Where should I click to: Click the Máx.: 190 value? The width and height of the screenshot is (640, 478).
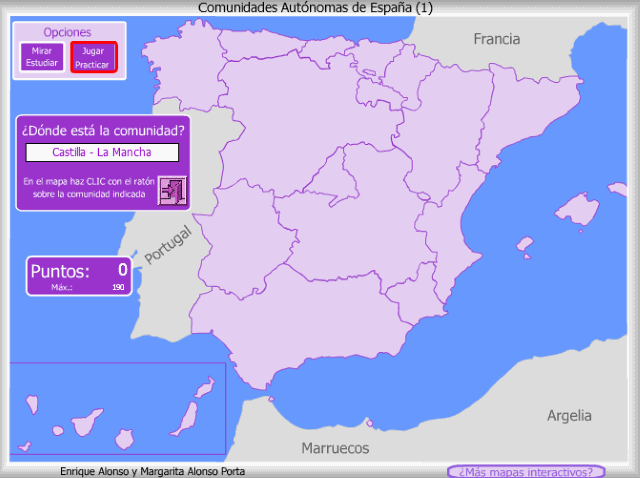tap(118, 287)
